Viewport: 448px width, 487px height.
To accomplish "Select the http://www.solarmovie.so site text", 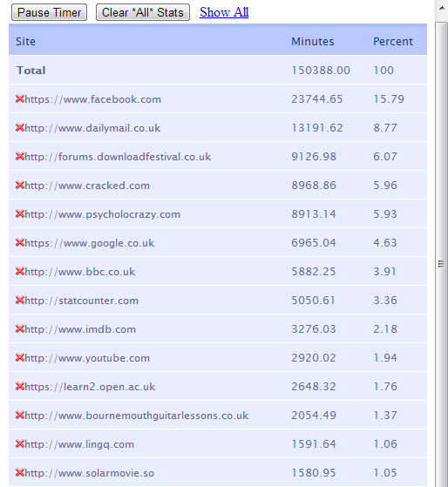I will 90,473.
